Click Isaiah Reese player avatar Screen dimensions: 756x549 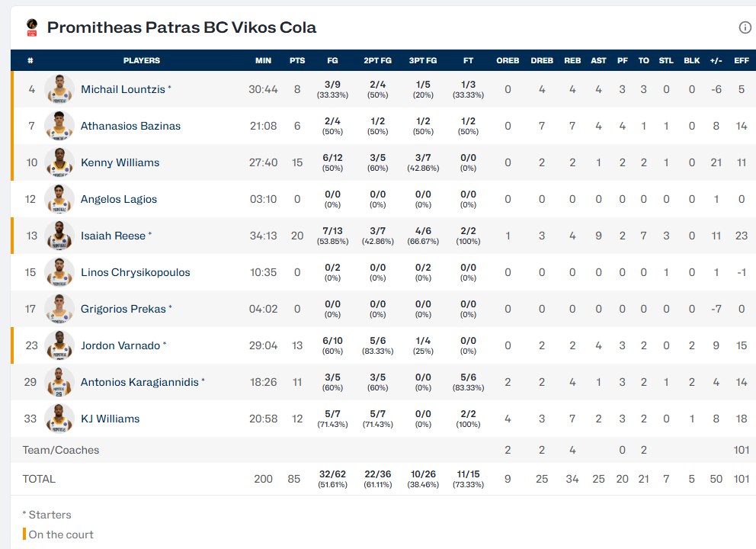pos(59,236)
